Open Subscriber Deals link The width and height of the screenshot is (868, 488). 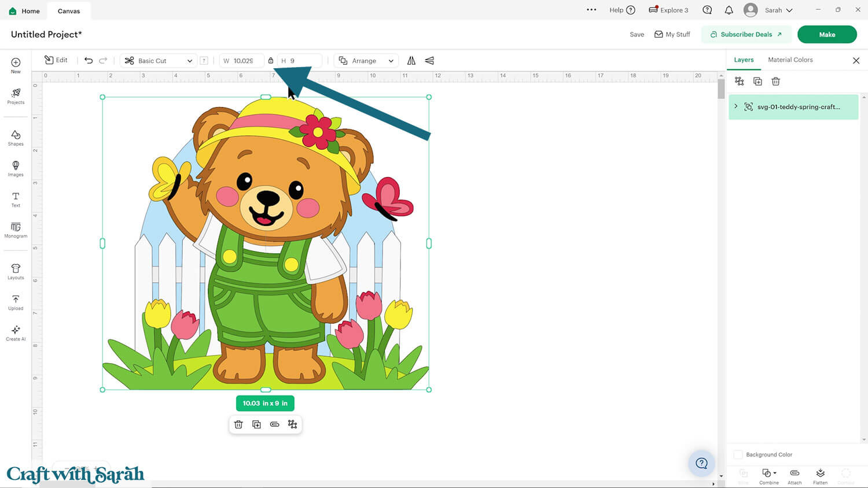[x=746, y=35]
